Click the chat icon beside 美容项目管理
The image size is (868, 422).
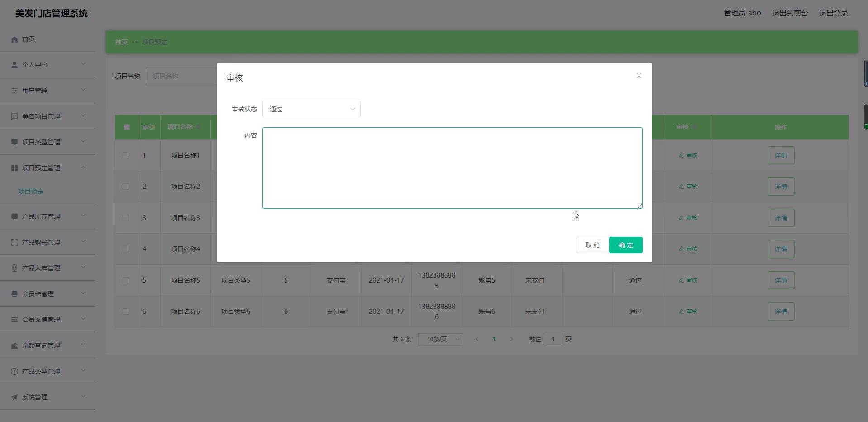(14, 116)
